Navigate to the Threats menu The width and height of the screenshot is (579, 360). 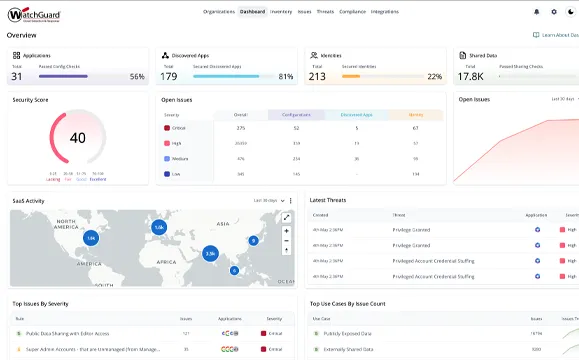pyautogui.click(x=325, y=12)
